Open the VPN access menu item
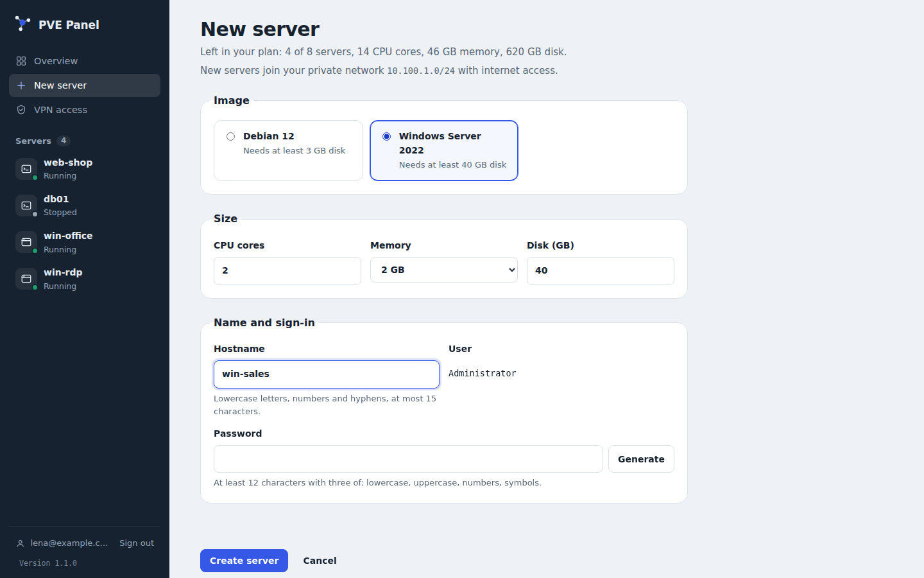This screenshot has height=578, width=924. tap(85, 110)
